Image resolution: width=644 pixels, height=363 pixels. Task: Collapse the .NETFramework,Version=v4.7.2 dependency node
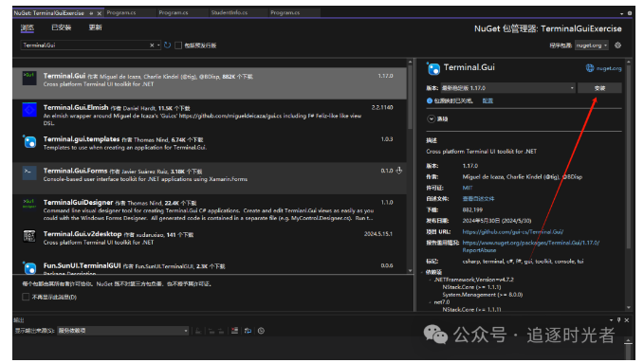pyautogui.click(x=430, y=280)
